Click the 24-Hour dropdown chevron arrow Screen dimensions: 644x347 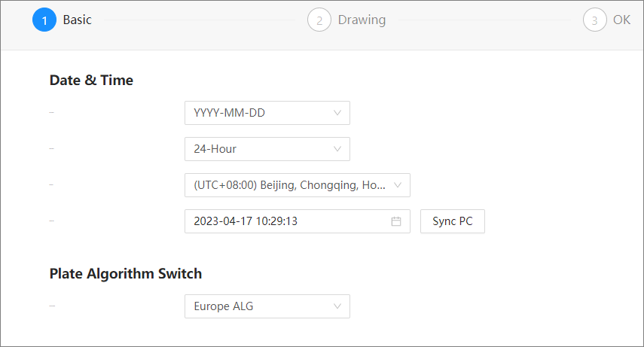tap(337, 148)
